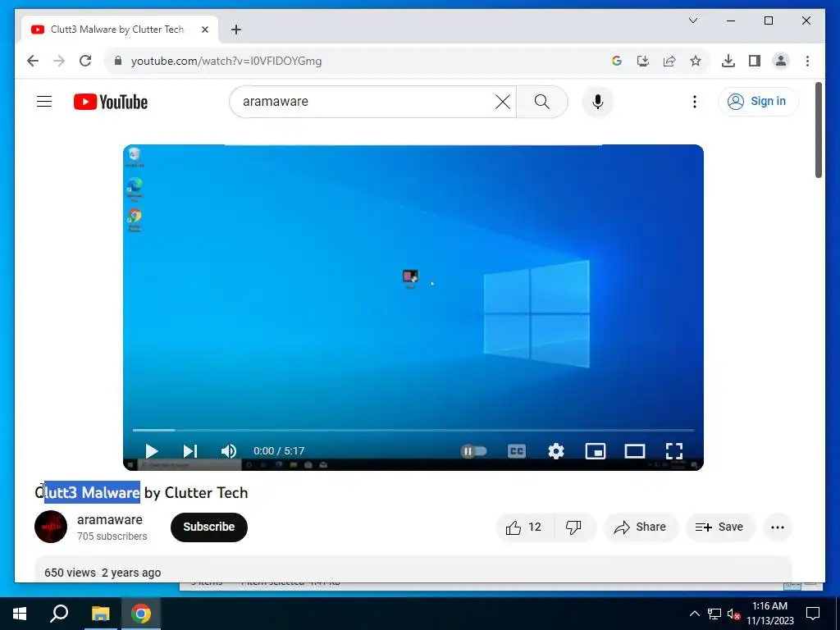Open Chrome three-dot menu
Viewport: 840px width, 630px height.
coord(807,61)
